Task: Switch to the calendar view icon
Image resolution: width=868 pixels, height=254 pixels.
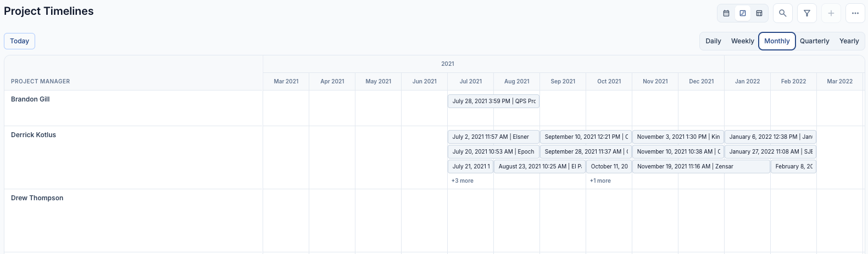Action: click(726, 13)
